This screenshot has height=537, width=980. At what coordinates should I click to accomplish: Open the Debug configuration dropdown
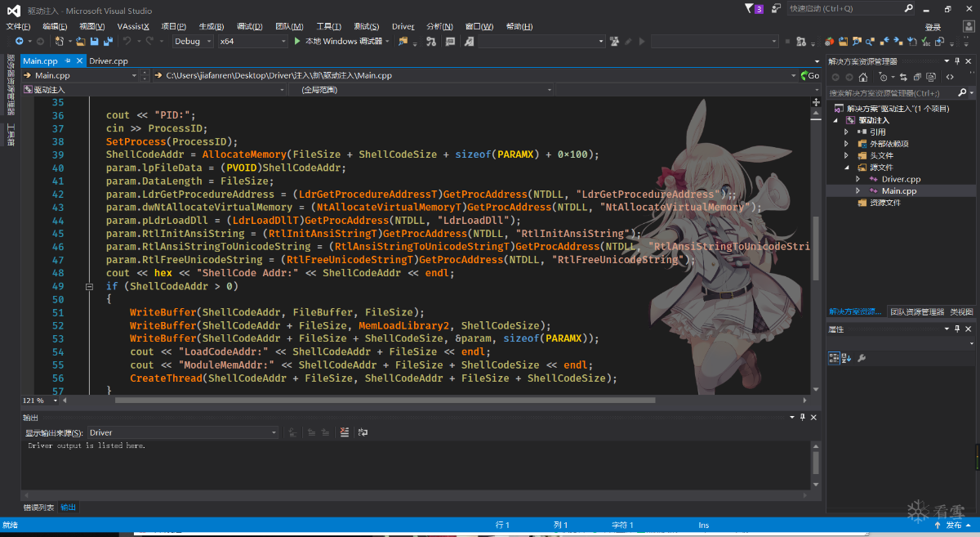193,41
